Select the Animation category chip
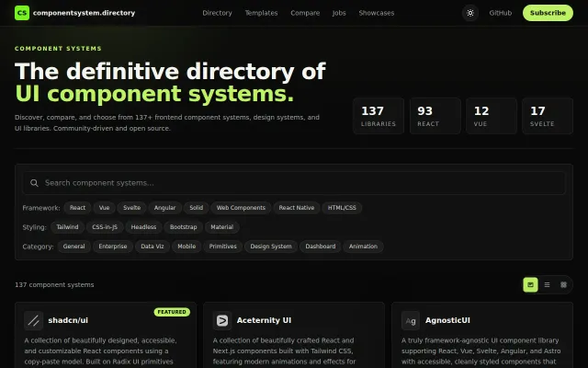 (x=363, y=247)
